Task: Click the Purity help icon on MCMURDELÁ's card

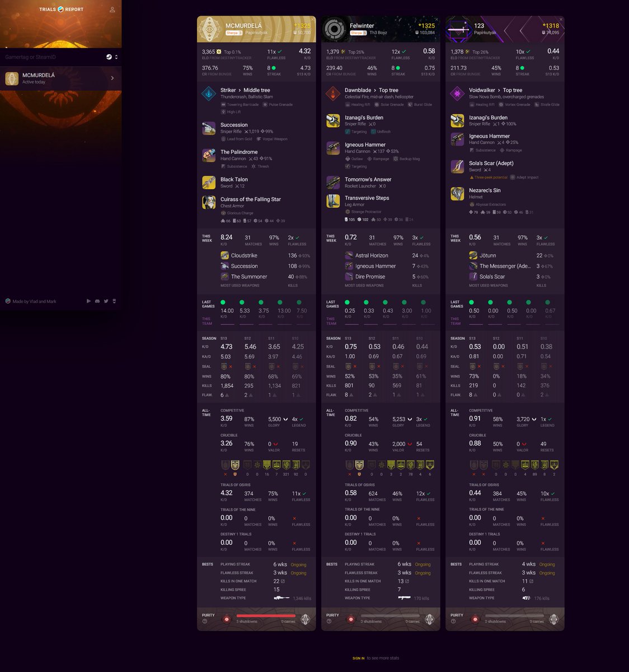Action: 205,621
